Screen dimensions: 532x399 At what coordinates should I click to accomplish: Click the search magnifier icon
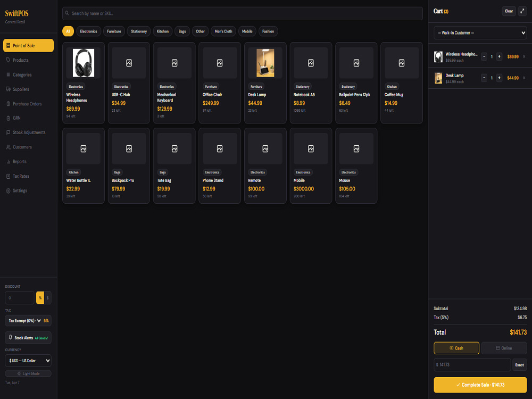[67, 13]
